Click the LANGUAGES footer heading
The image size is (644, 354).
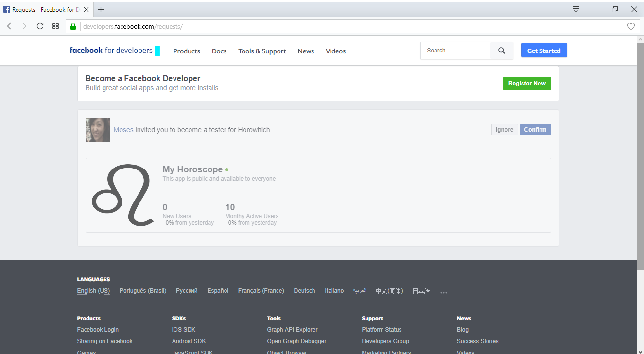[x=93, y=279]
